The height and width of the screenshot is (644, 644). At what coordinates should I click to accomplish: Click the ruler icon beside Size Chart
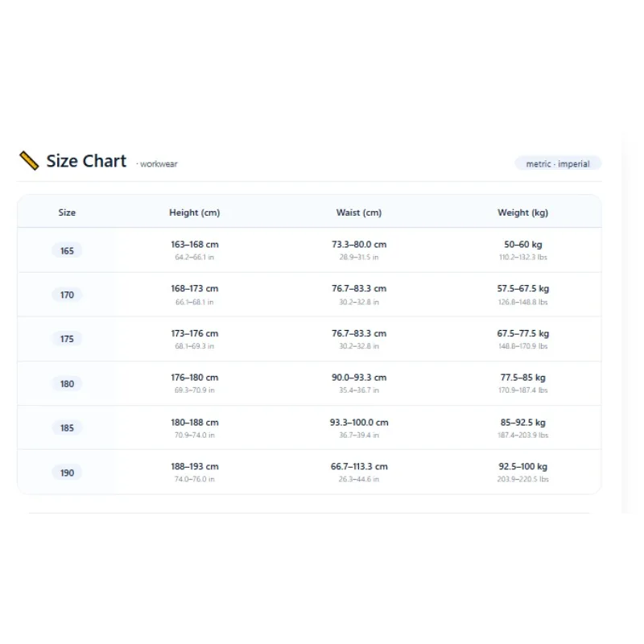click(29, 160)
